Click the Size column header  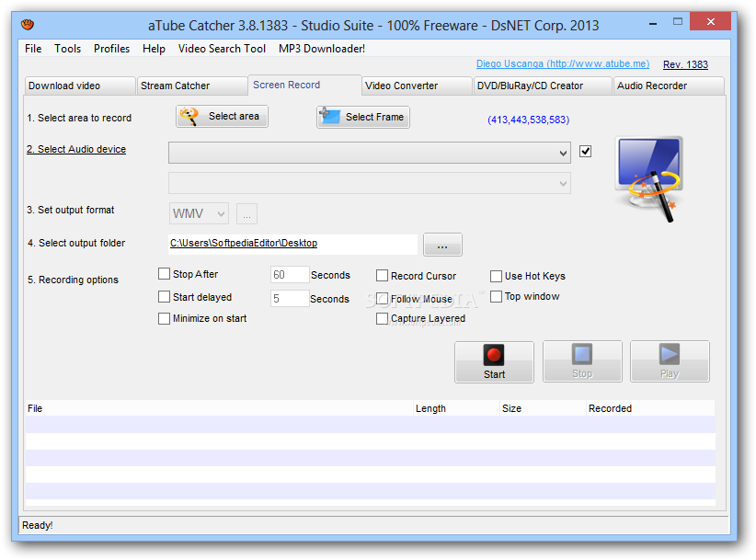point(544,408)
